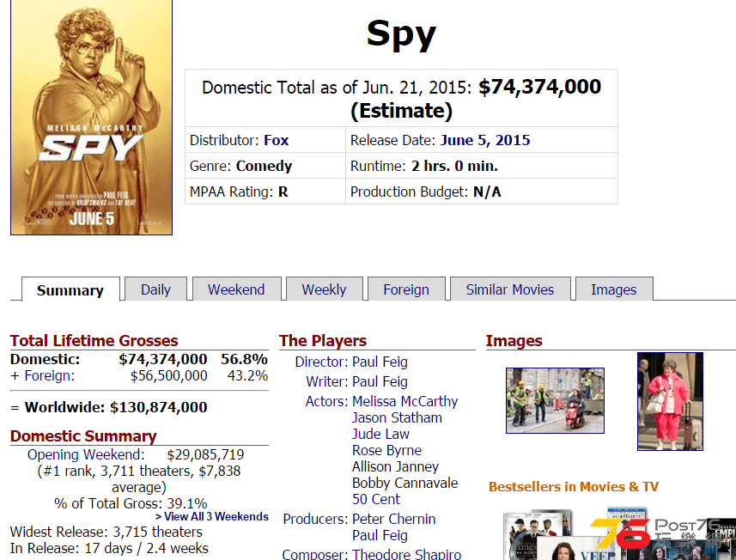
Task: Click the Domestic Summary heading
Action: pos(83,436)
